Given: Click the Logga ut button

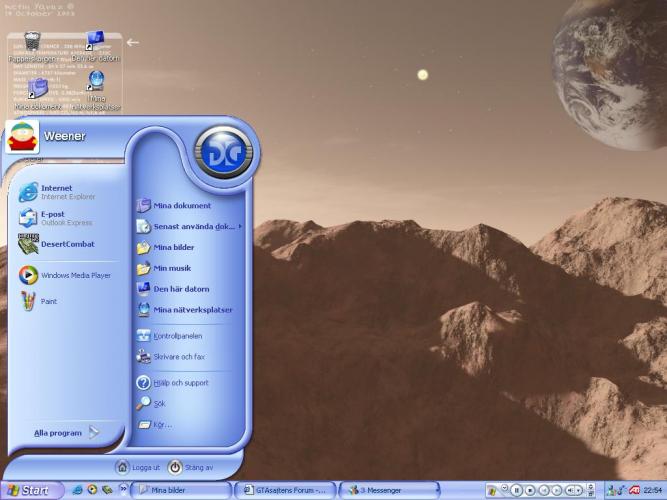Looking at the screenshot, I should [138, 467].
